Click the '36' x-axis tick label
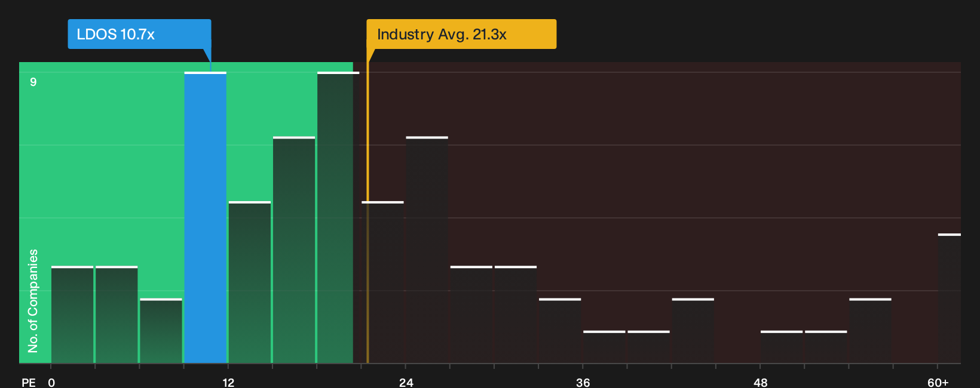This screenshot has height=388, width=980. pyautogui.click(x=583, y=382)
